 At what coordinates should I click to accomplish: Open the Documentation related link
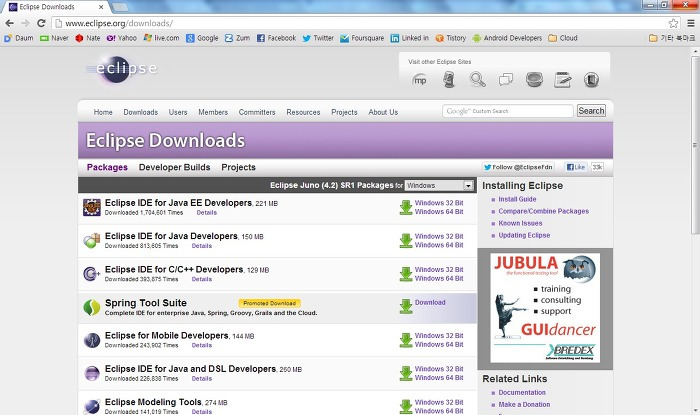[x=522, y=393]
